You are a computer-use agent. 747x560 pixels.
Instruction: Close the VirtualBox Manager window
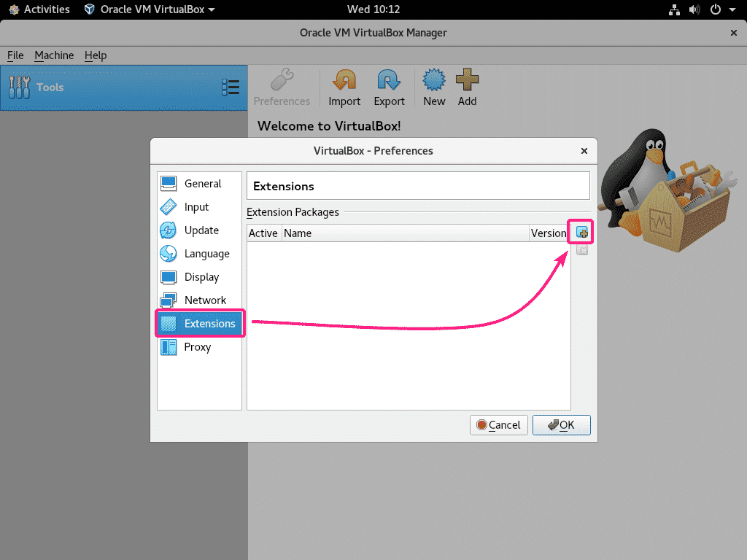coord(734,33)
